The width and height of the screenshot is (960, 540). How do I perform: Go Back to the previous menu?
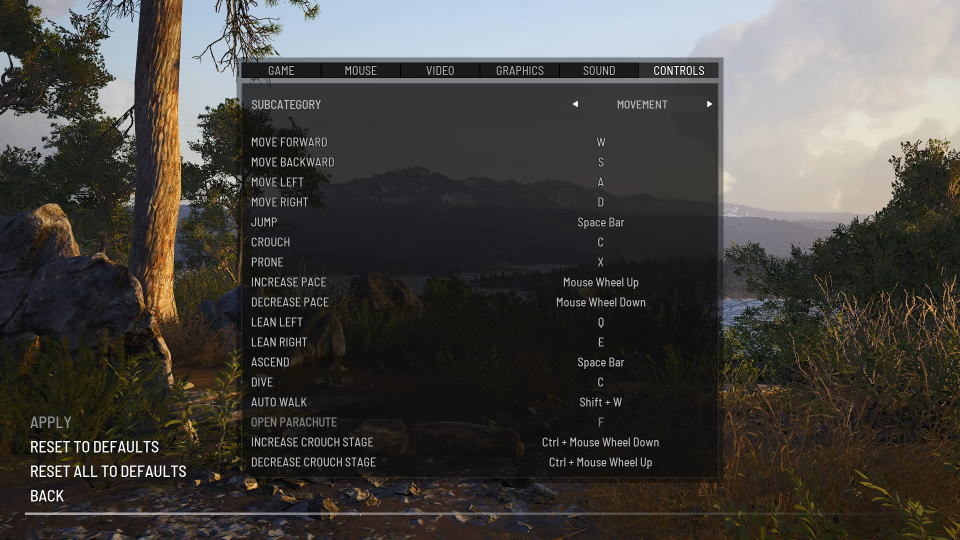click(x=47, y=496)
